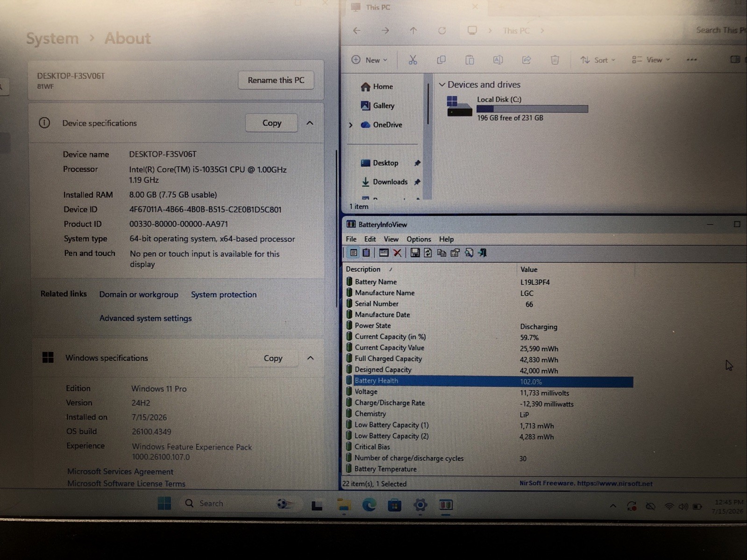Click the Refresh icon in File Explorer
Screen dimensions: 747x560
pos(442,31)
